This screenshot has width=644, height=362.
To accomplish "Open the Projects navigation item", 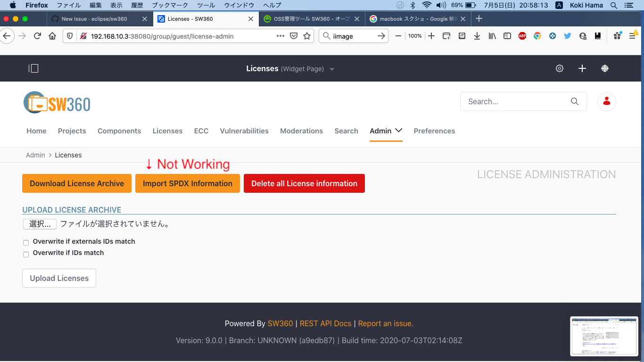I will tap(72, 131).
